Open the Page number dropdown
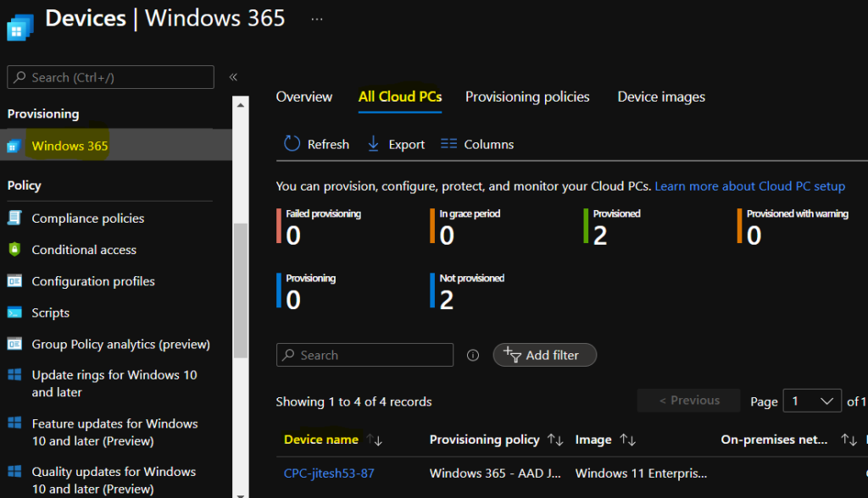The width and height of the screenshot is (868, 498). click(811, 401)
